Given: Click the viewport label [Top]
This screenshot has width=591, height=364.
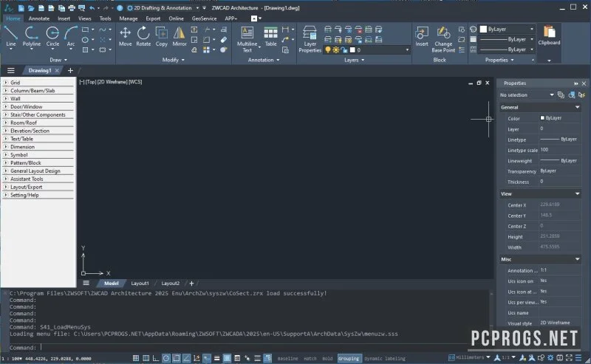Looking at the screenshot, I should [91, 82].
